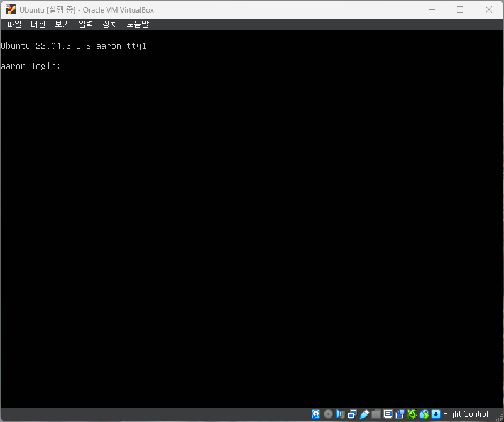Click the 'Ubuntu 22.04.3 LTS aaron tty1' line
The height and width of the screenshot is (422, 504).
[74, 46]
